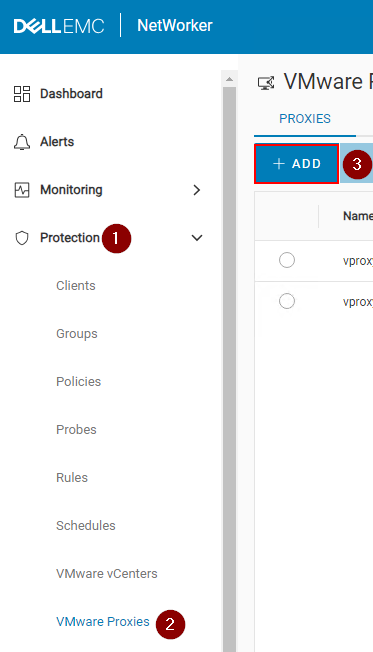Click the Protection shield icon
This screenshot has height=652, width=373.
point(22,238)
